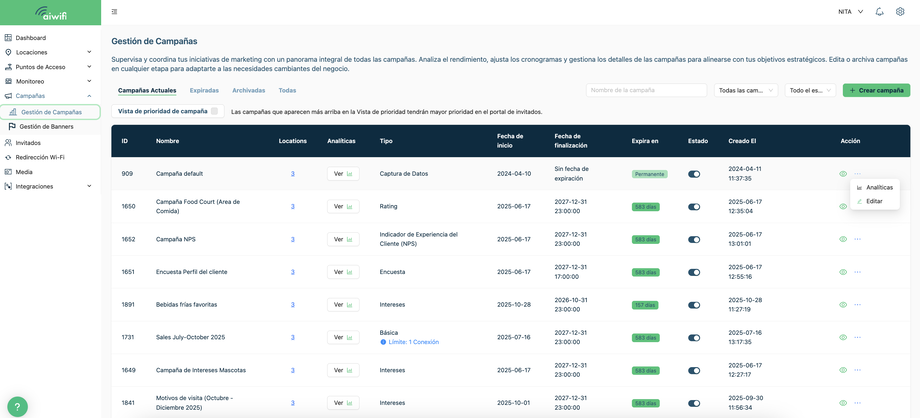Viewport: 920px width, 418px height.
Task: Disable Bebidas frías favoritas status switch
Action: click(x=694, y=305)
